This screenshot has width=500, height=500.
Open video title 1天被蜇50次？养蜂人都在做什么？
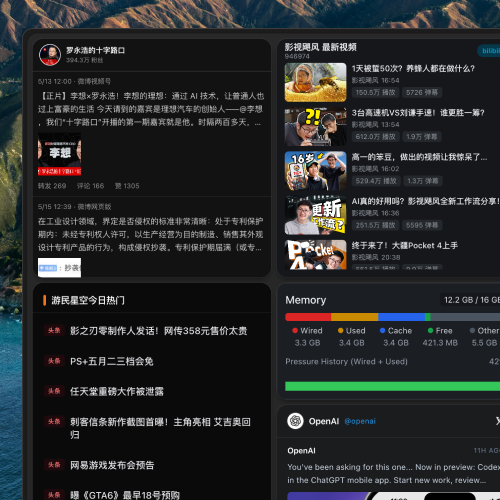point(413,69)
